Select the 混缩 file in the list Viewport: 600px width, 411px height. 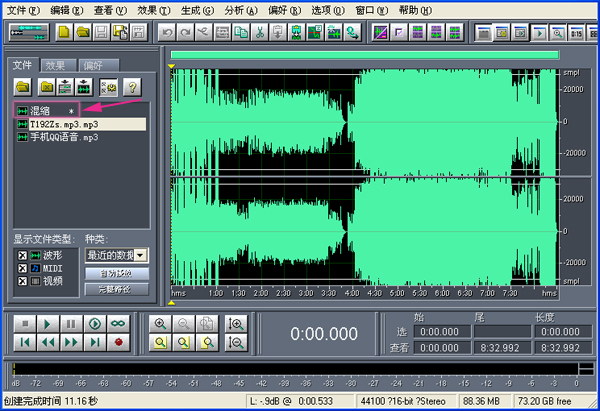point(46,111)
